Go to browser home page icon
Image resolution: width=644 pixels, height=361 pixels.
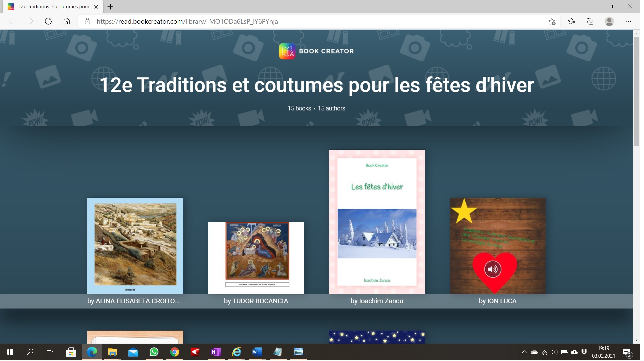pyautogui.click(x=67, y=21)
